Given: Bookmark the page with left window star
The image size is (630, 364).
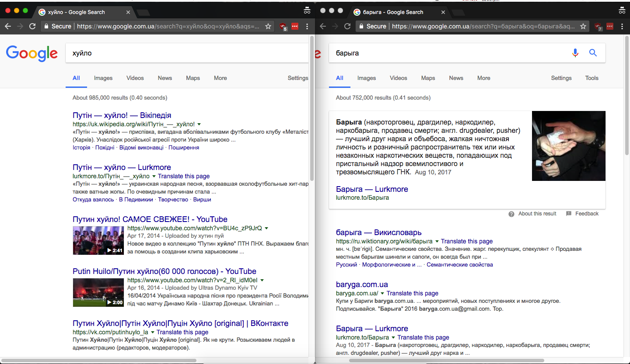Looking at the screenshot, I should point(268,26).
